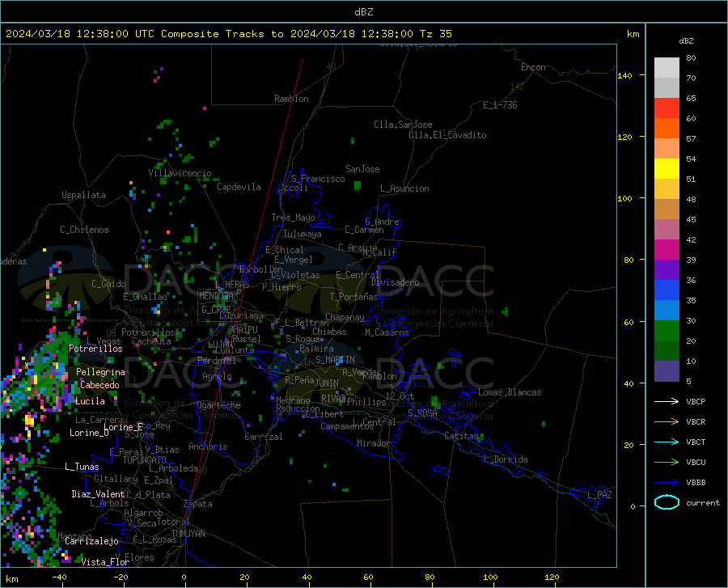Click the Villavicencio map label
This screenshot has height=588, width=728.
pyautogui.click(x=180, y=173)
